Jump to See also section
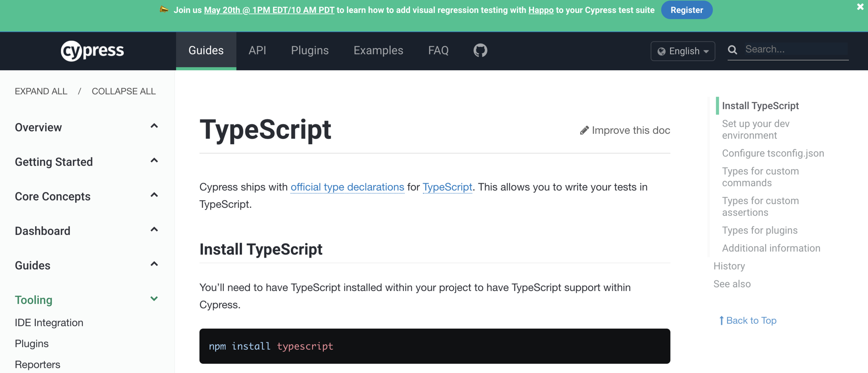The height and width of the screenshot is (373, 868). tap(732, 284)
